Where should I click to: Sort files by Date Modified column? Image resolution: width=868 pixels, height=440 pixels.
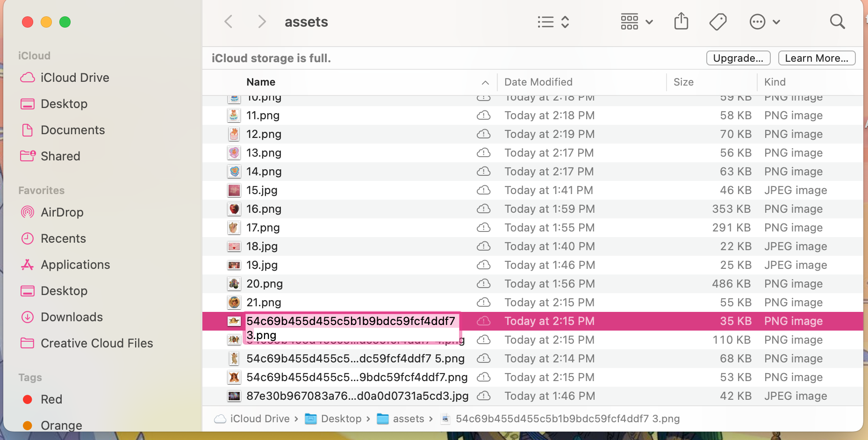538,82
